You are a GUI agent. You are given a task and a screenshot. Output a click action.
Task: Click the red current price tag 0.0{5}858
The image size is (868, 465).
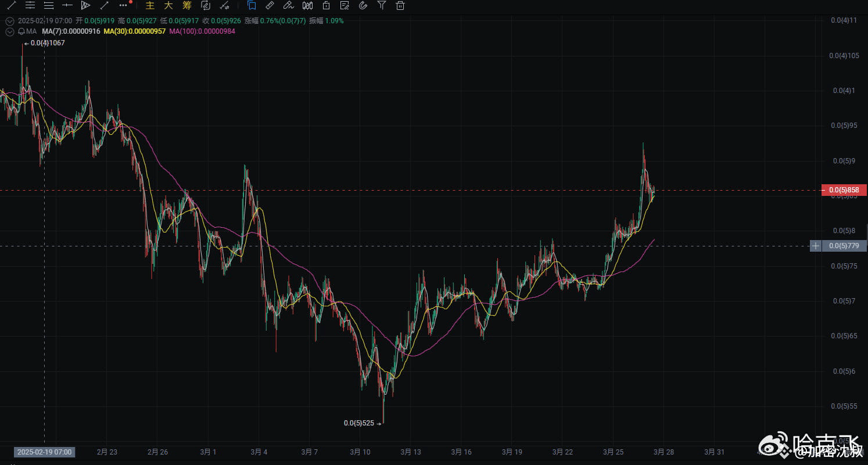(844, 190)
